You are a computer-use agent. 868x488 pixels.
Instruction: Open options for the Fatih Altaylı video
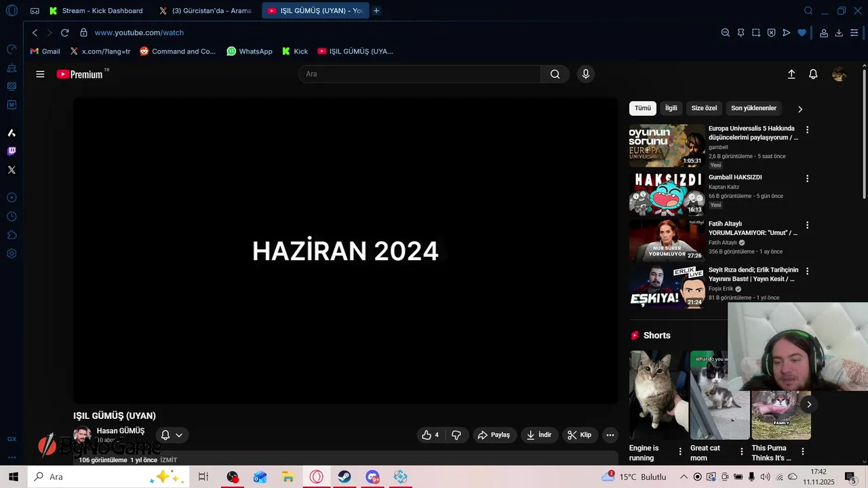(x=807, y=225)
